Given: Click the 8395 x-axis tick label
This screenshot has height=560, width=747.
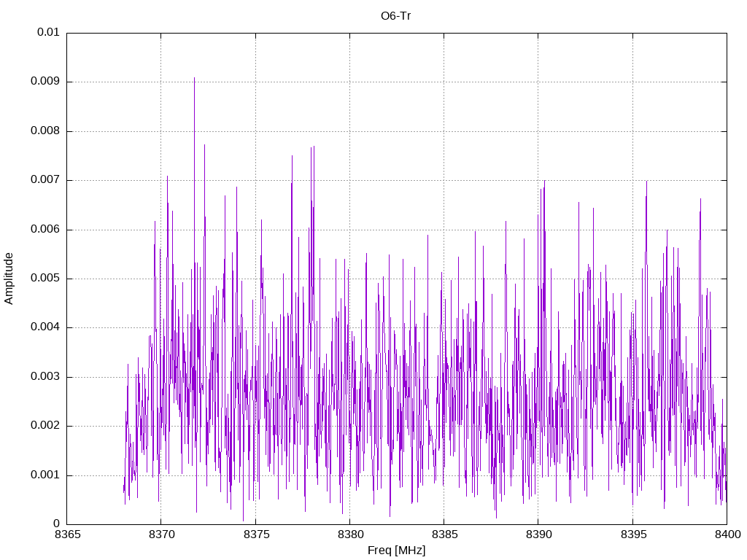Looking at the screenshot, I should 634,534.
